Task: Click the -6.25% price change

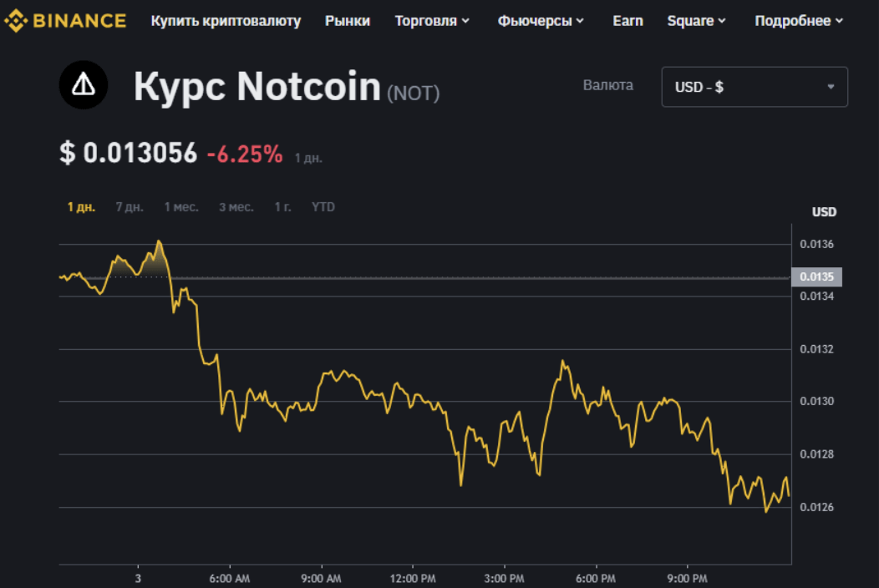Action: coord(245,155)
